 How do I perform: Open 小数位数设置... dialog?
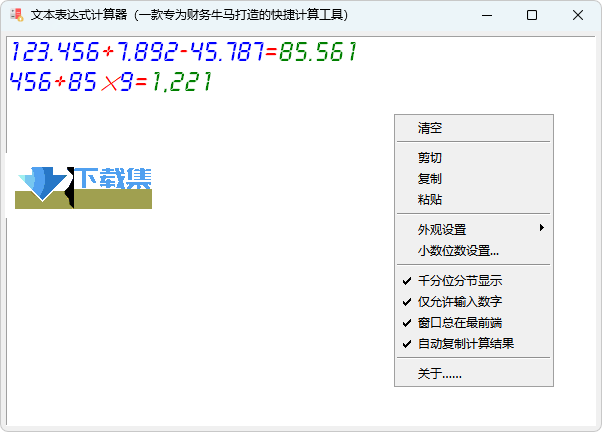tap(458, 250)
